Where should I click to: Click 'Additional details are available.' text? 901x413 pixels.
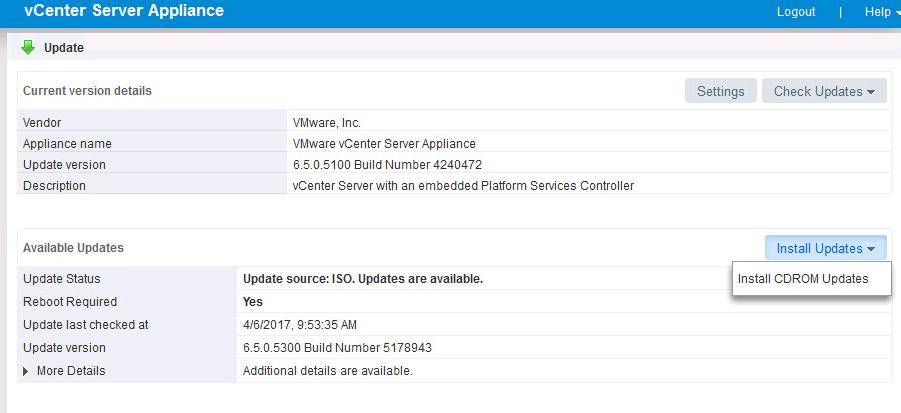pyautogui.click(x=327, y=371)
